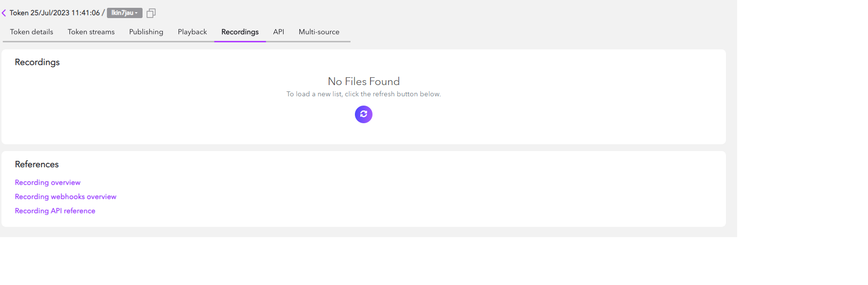Switch to the Multi-source tab
868x285 pixels.
click(319, 32)
